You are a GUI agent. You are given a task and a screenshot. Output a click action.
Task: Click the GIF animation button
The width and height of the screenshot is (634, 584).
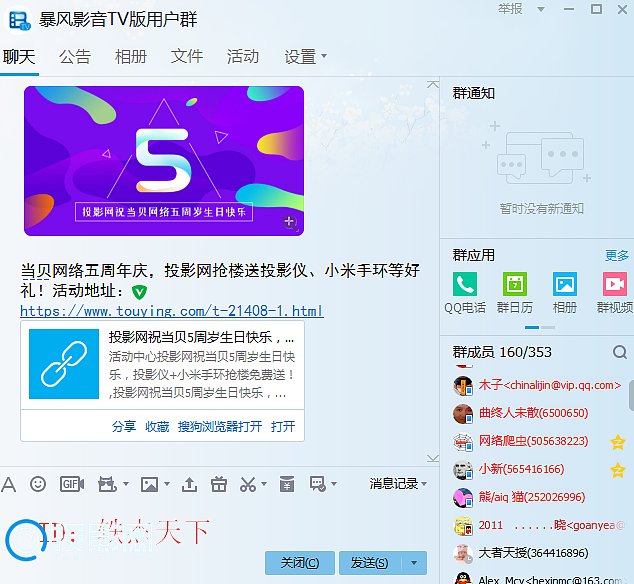pos(72,484)
